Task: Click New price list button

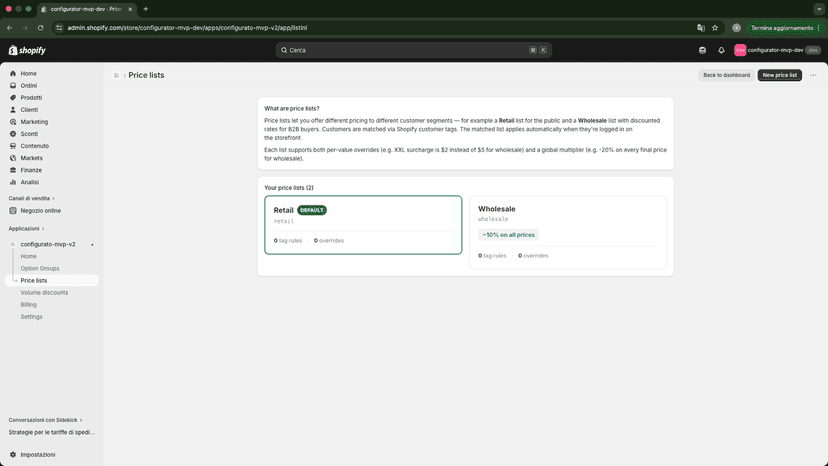Action: tap(779, 75)
